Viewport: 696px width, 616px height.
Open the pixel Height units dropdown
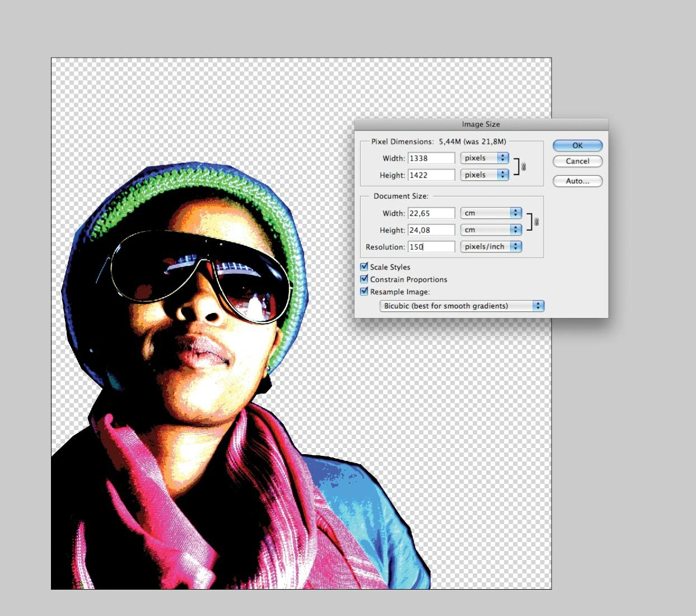(484, 175)
